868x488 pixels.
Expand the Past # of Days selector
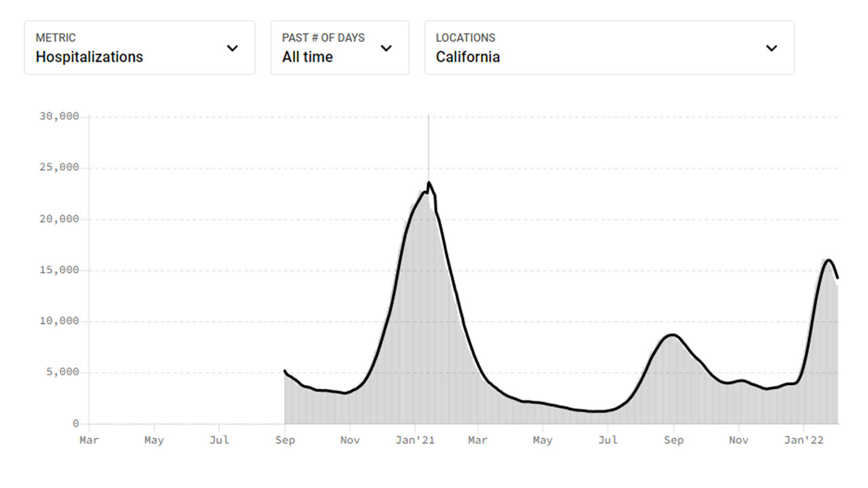(339, 47)
